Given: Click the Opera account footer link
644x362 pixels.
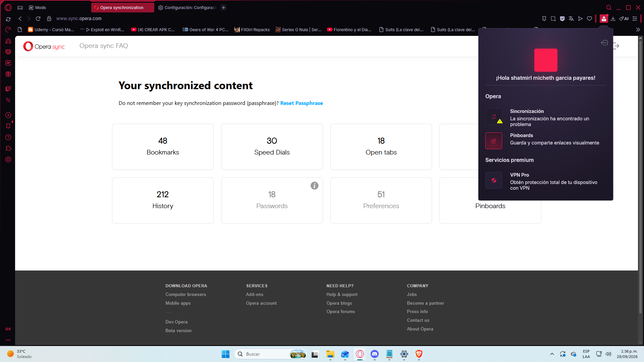Looking at the screenshot, I should click(x=261, y=303).
